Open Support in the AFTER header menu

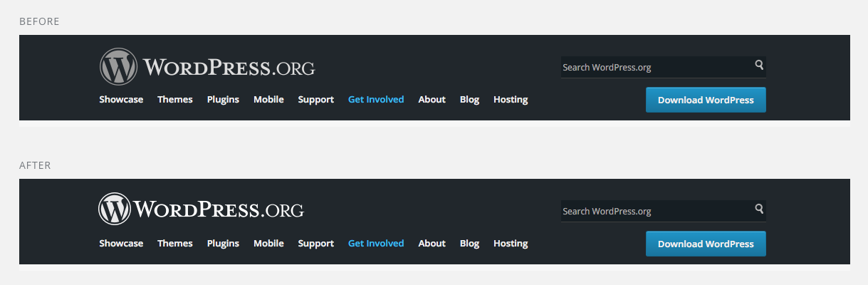316,244
